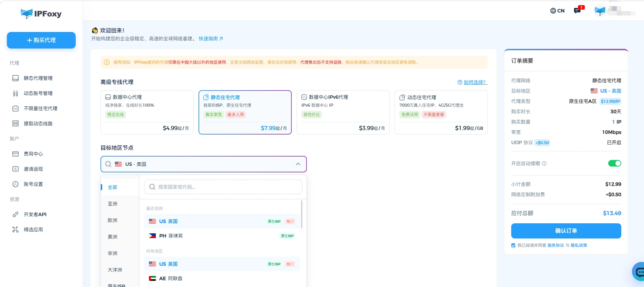Select AE 阿联酋 in the region list
This screenshot has height=287, width=644.
pyautogui.click(x=222, y=278)
